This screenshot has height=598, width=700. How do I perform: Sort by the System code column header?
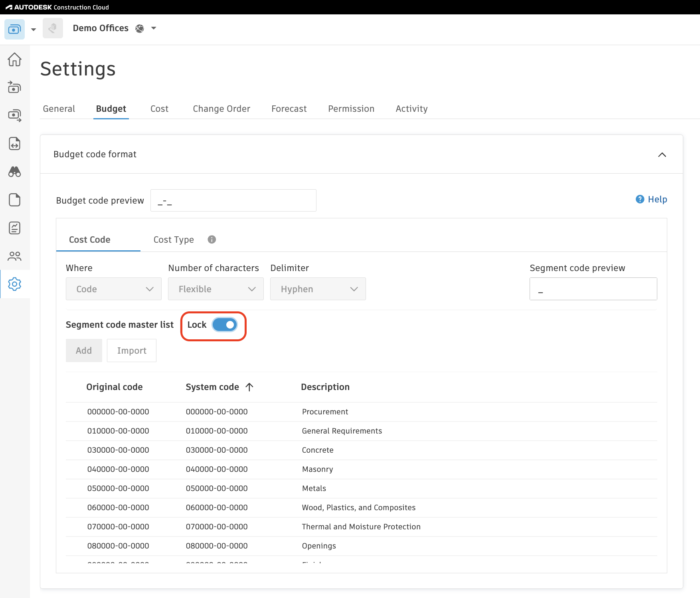pyautogui.click(x=212, y=387)
